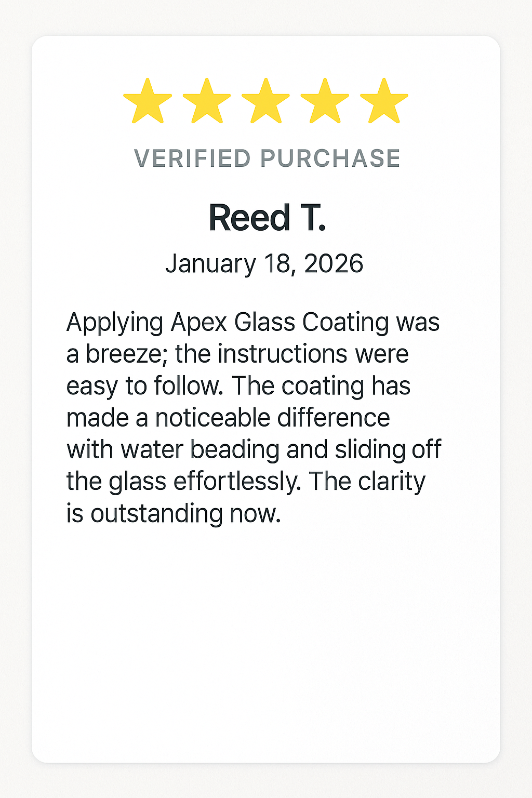Click the first yellow star

pos(148,102)
